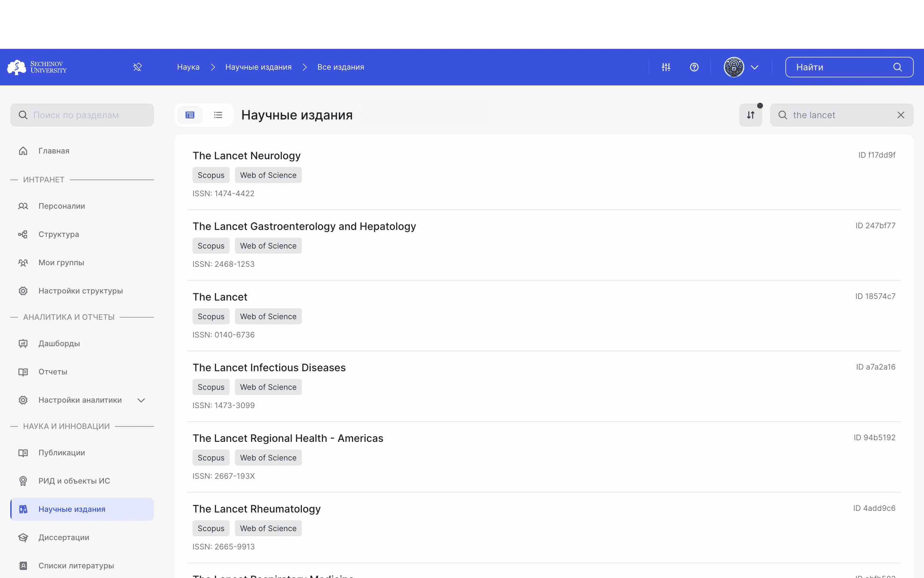Open Дашборды section
The height and width of the screenshot is (578, 924).
tap(82, 344)
